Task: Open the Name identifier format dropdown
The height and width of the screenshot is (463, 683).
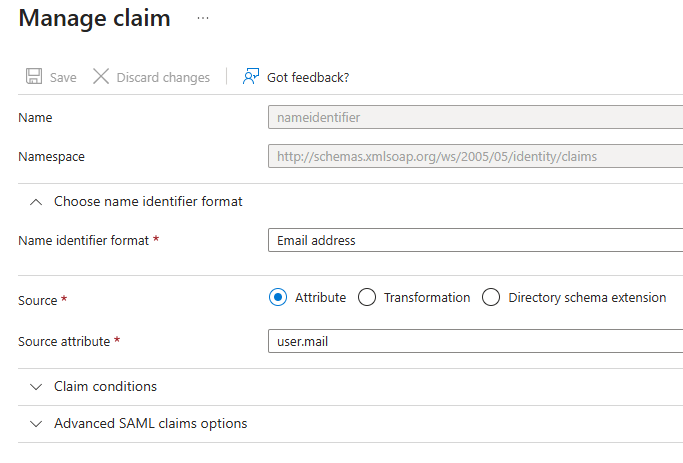Action: click(475, 240)
